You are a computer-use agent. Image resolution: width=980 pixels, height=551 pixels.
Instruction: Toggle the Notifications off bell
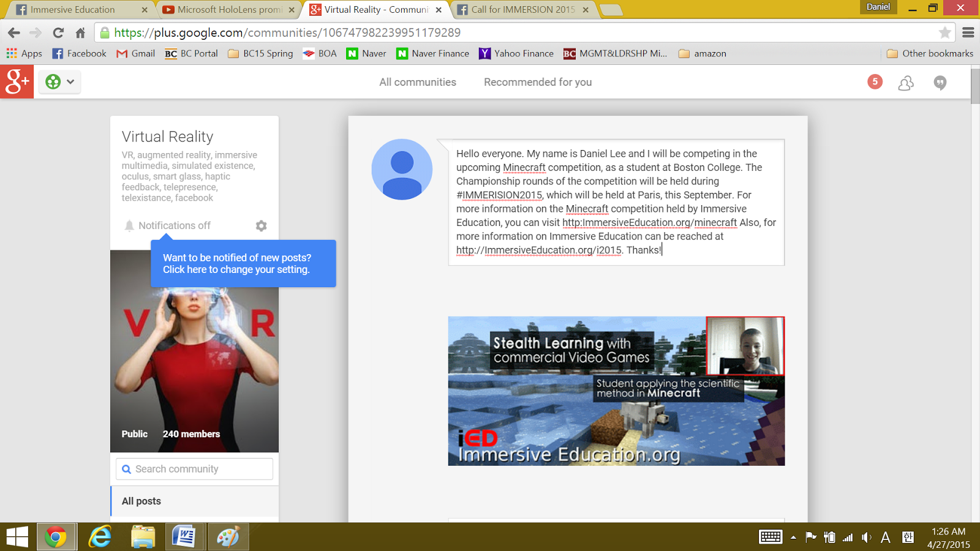(167, 225)
